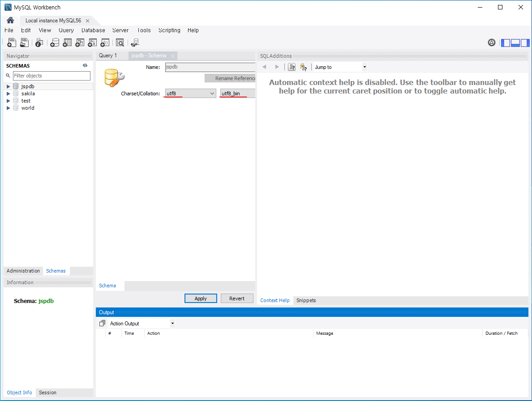The height and width of the screenshot is (401, 532).
Task: Create a new schema in the server
Action: click(x=54, y=43)
